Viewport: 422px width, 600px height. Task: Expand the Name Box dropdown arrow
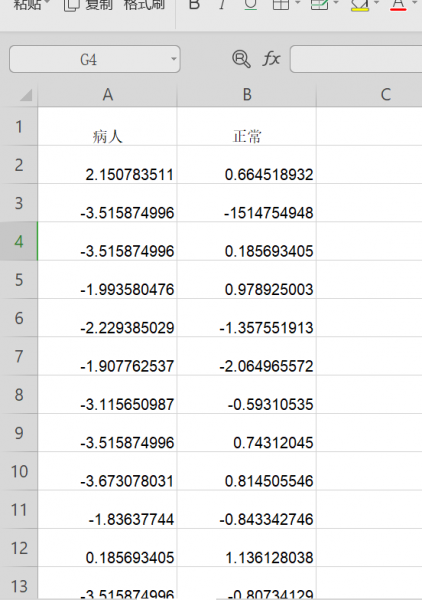coord(173,59)
